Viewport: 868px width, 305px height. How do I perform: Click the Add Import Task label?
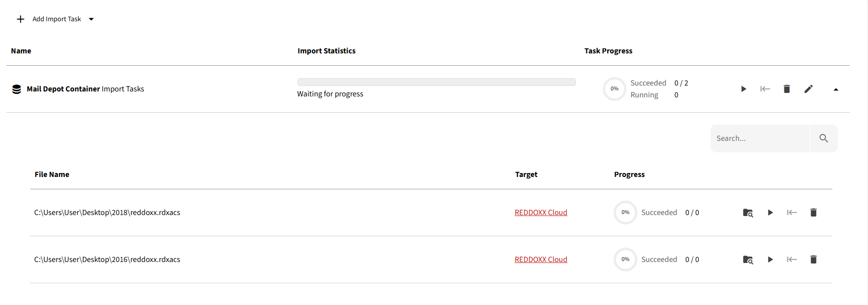(x=57, y=19)
